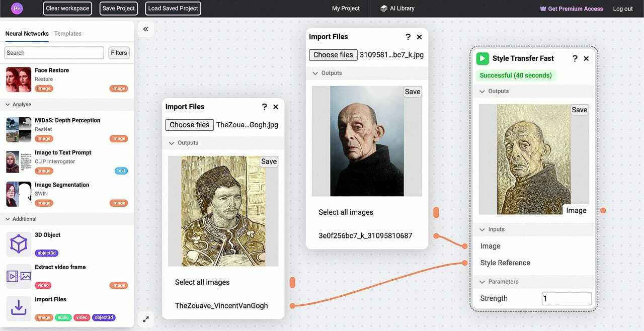Collapse Outputs section of portrait Import Files
This screenshot has width=644, height=331.
pos(315,73)
